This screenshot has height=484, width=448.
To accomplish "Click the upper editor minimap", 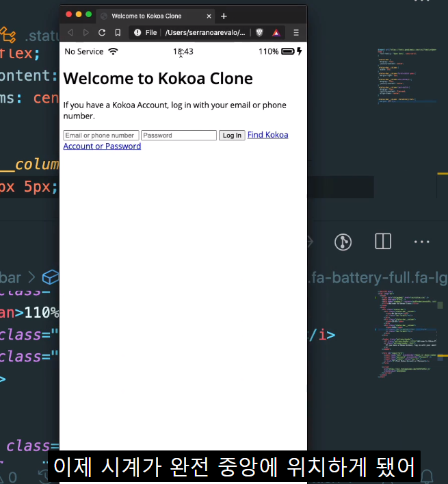I will pos(407,75).
